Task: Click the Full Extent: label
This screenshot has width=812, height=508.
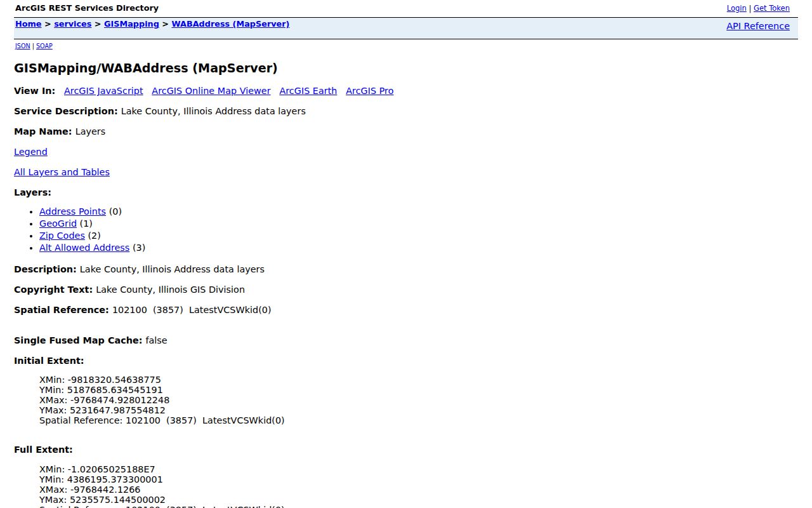Action: 43,450
